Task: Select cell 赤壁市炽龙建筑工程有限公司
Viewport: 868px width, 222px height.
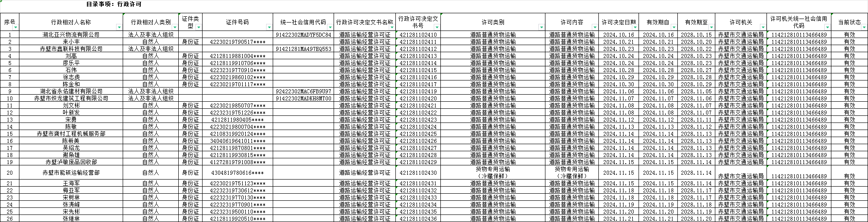Action: coord(71,98)
